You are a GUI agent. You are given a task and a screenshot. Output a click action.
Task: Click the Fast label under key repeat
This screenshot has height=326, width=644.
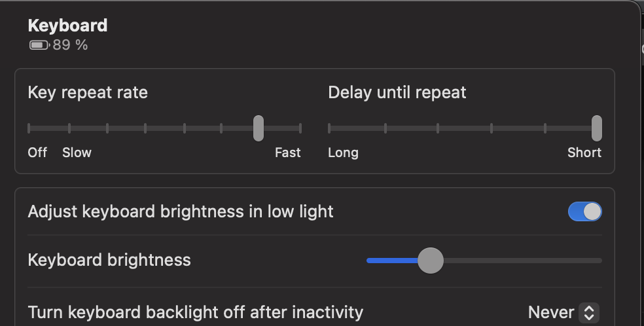point(287,153)
